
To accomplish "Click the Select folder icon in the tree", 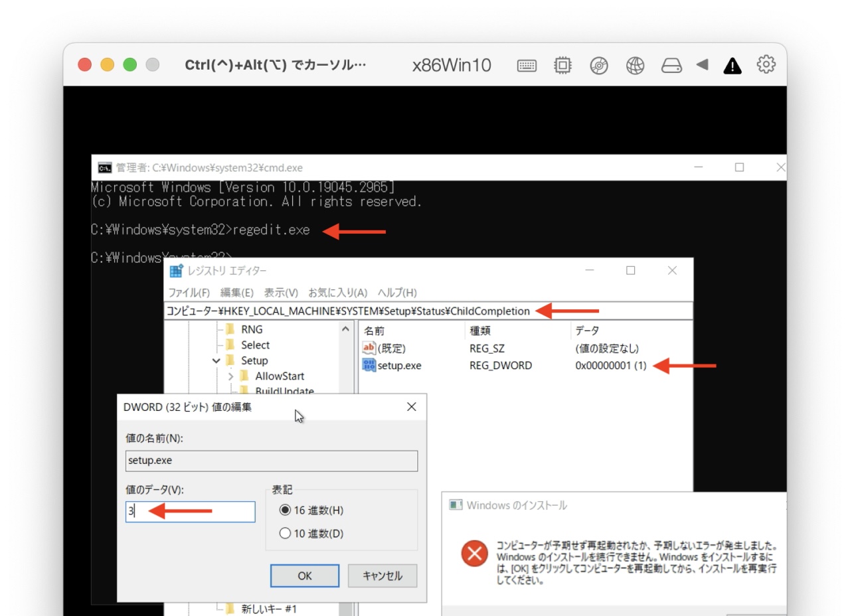I will (230, 345).
